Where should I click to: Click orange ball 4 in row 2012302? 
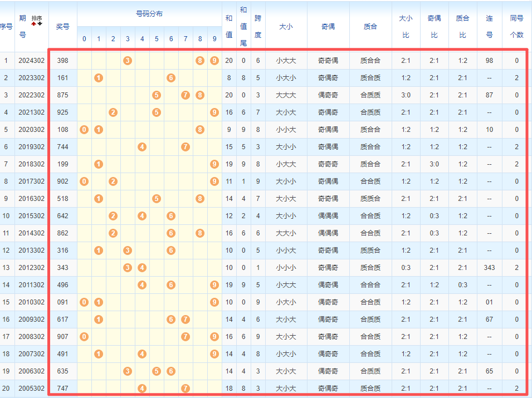tap(142, 268)
